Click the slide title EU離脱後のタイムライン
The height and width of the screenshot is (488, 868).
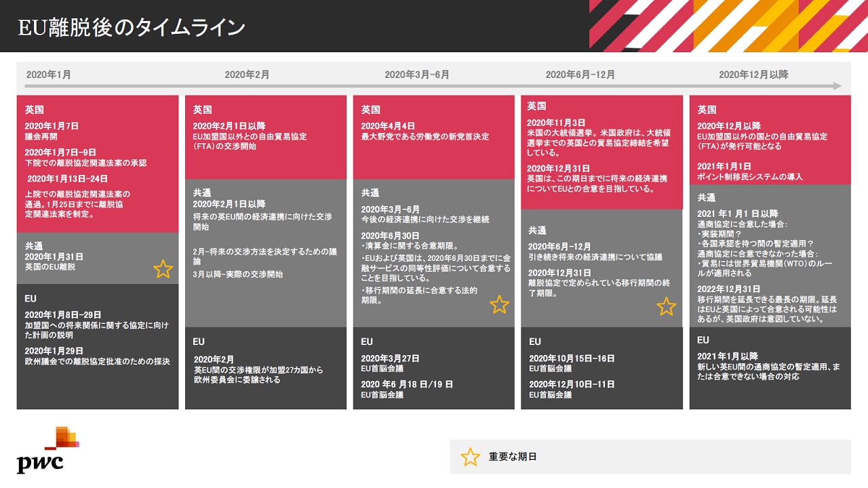132,27
